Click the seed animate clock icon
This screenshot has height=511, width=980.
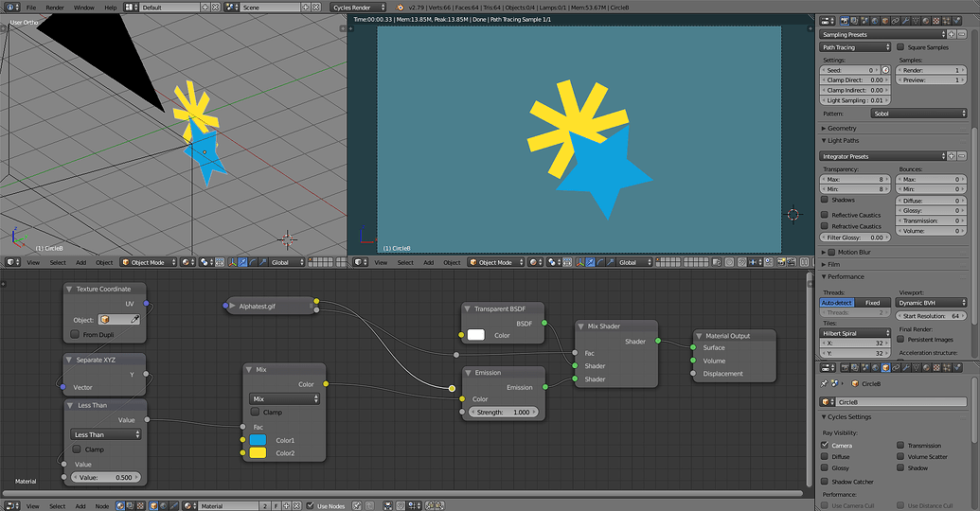point(885,70)
